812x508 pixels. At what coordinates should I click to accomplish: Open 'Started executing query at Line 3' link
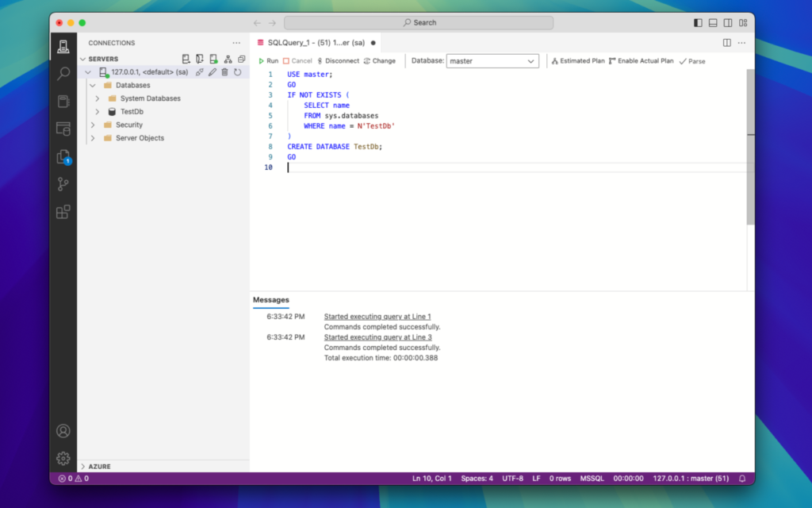(x=378, y=337)
